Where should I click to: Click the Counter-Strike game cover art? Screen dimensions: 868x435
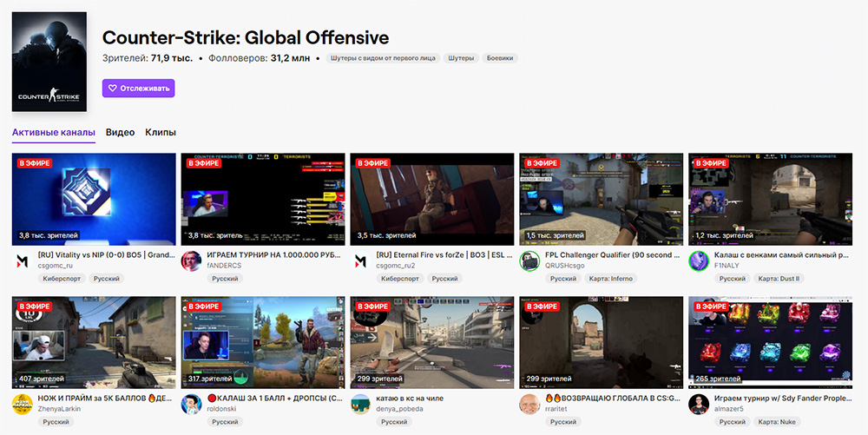49,62
